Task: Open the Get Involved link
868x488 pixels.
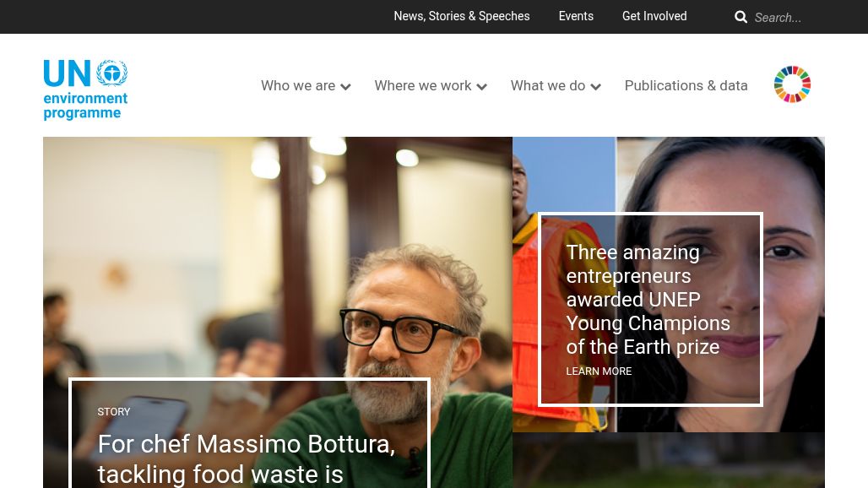Action: coord(654,17)
